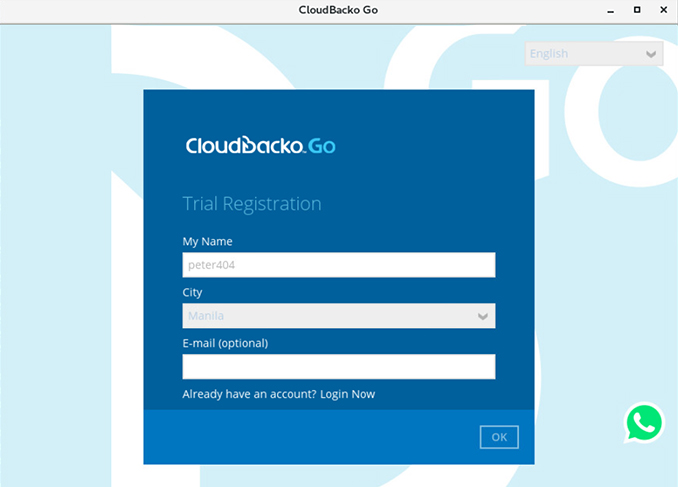Click the E-mail (optional) label

[225, 343]
